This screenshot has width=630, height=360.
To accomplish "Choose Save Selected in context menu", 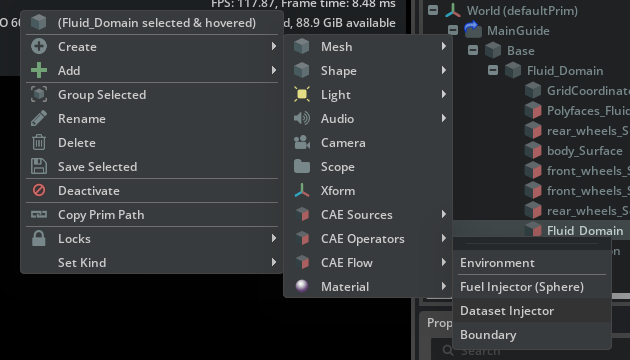I will pyautogui.click(x=152, y=167).
